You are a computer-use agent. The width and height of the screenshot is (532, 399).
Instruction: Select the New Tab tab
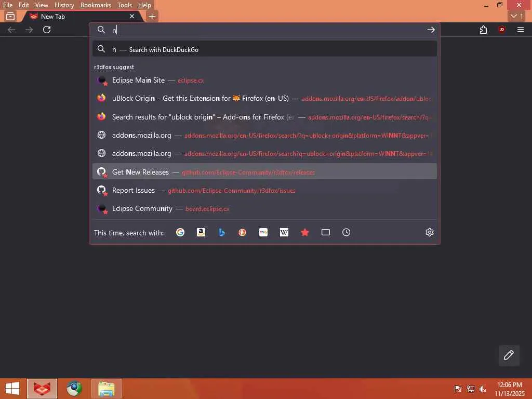82,16
